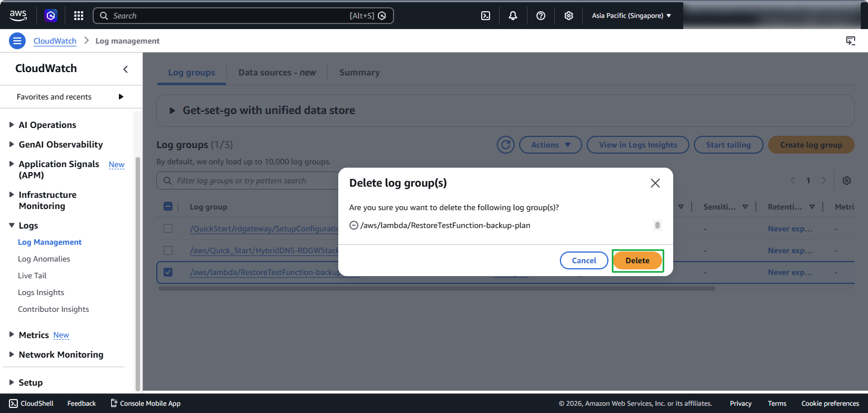Screen dimensions: 868x413
Task: Click the horizontal scrollbar under the table
Action: 437,288
